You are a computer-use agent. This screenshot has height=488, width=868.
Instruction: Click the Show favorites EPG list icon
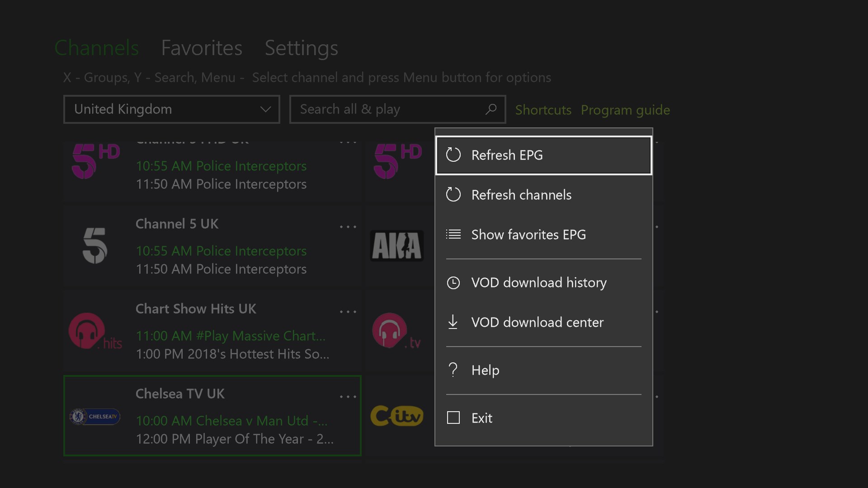pos(453,235)
